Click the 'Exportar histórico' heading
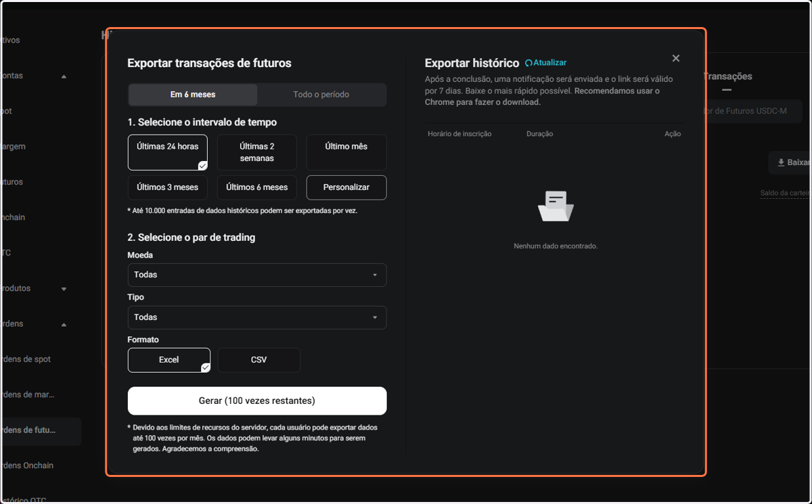Image resolution: width=812 pixels, height=504 pixels. point(472,63)
